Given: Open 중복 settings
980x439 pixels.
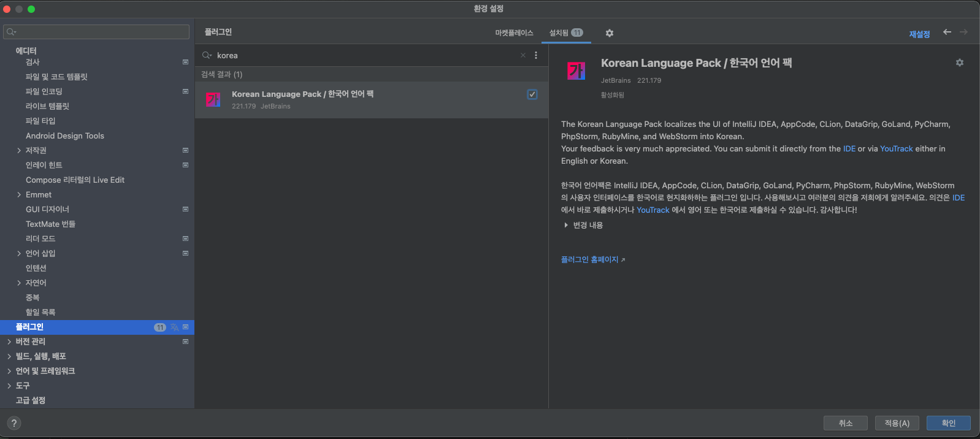Looking at the screenshot, I should [x=33, y=297].
